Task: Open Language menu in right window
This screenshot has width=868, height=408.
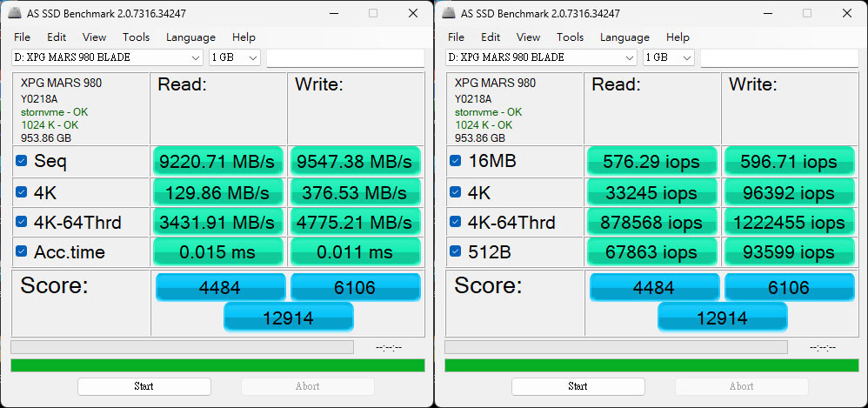Action: 625,37
